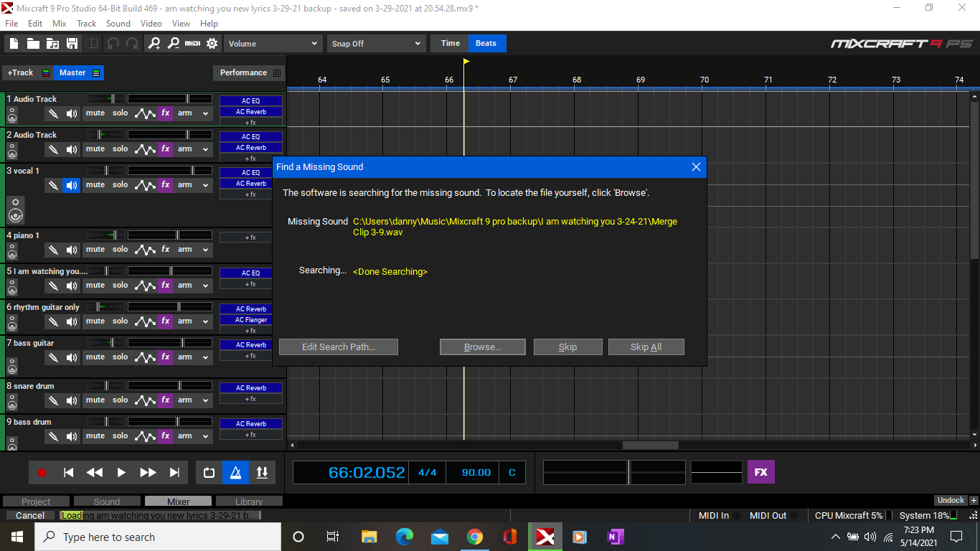Image resolution: width=980 pixels, height=551 pixels.
Task: Open fx for track 4 piano 1
Action: (x=166, y=250)
